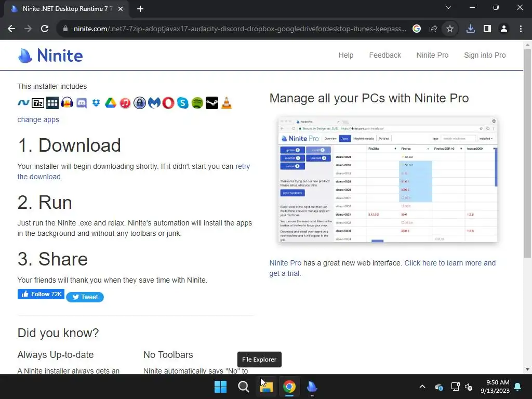The image size is (532, 399).
Task: Click the .NET Desktop Runtime app icon
Action: [23, 102]
